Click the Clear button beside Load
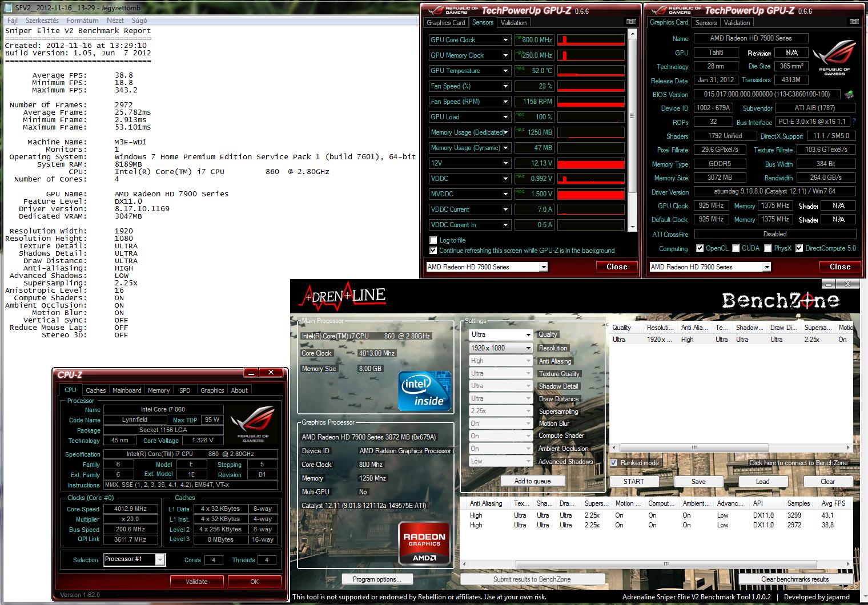The image size is (868, 605). 827,482
